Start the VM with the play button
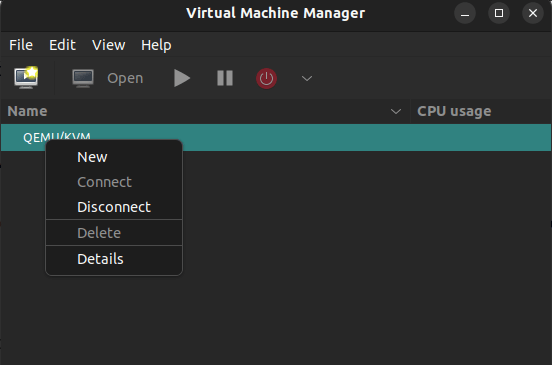The width and height of the screenshot is (552, 365). click(x=182, y=78)
